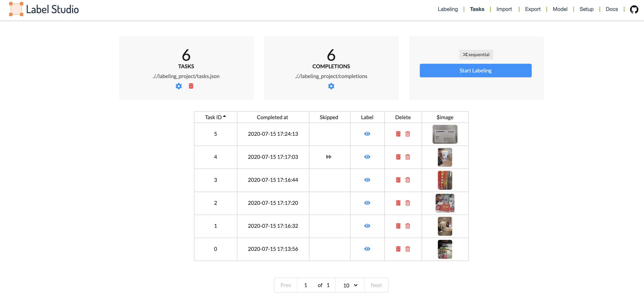Go to the Import menu item
The height and width of the screenshot is (304, 644).
point(504,9)
